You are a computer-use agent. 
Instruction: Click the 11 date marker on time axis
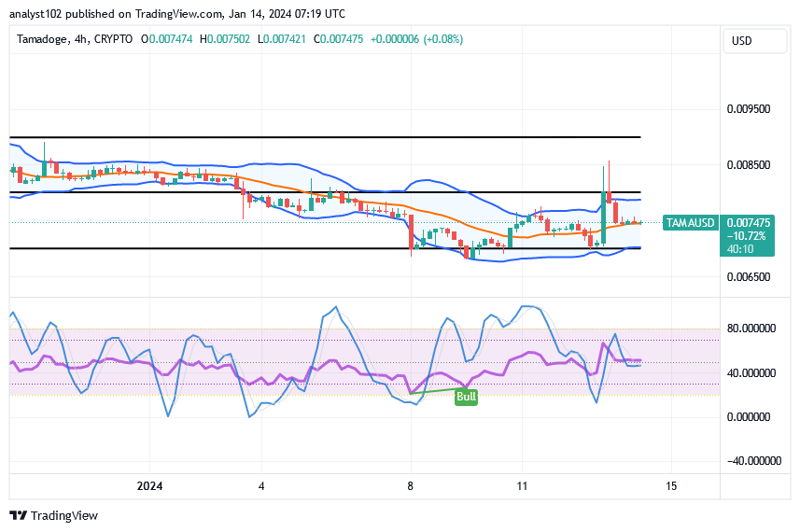[523, 486]
